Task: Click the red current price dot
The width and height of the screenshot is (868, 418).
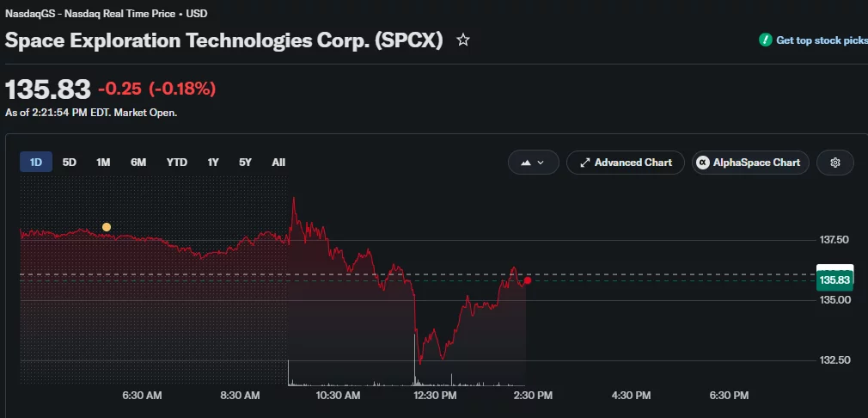Action: [527, 280]
